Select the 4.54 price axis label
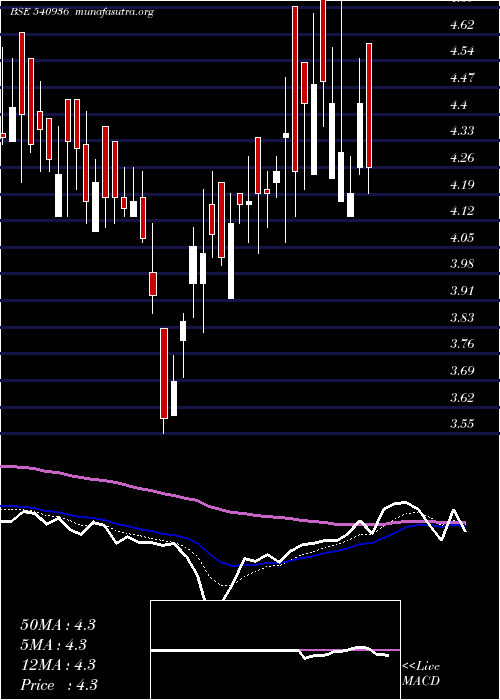The image size is (500, 700). 462,51
